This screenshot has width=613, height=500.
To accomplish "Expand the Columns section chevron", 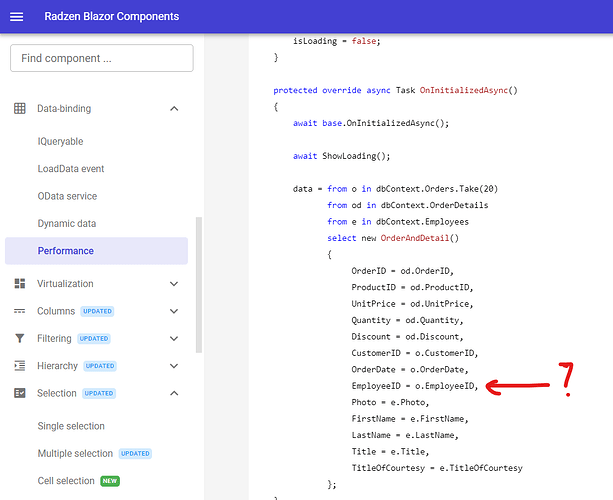I will point(174,311).
